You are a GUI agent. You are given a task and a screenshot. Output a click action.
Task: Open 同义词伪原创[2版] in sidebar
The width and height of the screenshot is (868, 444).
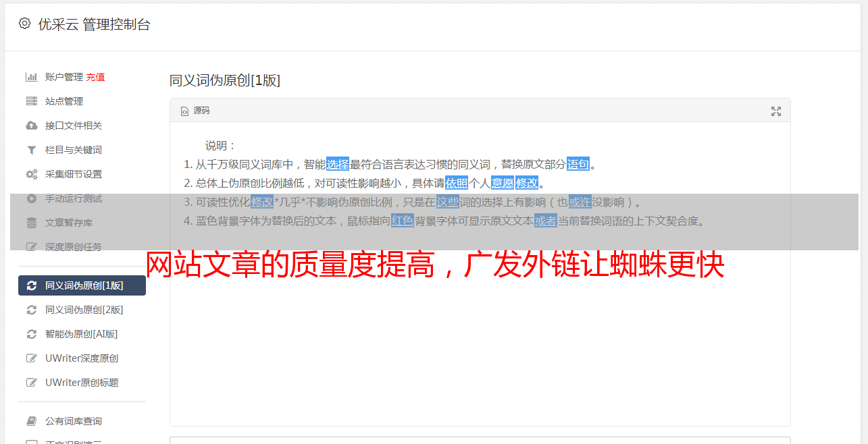click(x=82, y=310)
